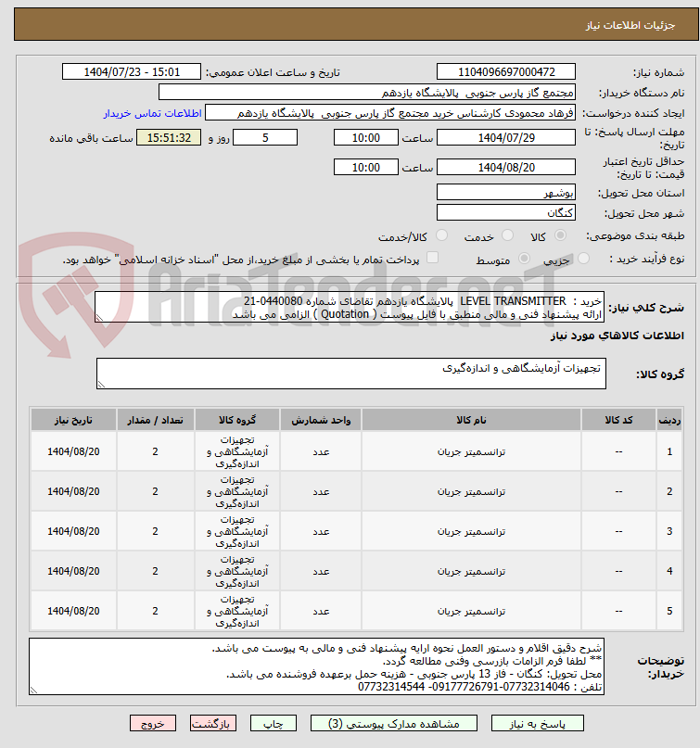This screenshot has width=700, height=748.
Task: Click the توضیحات خریدار text area
Action: (316, 666)
